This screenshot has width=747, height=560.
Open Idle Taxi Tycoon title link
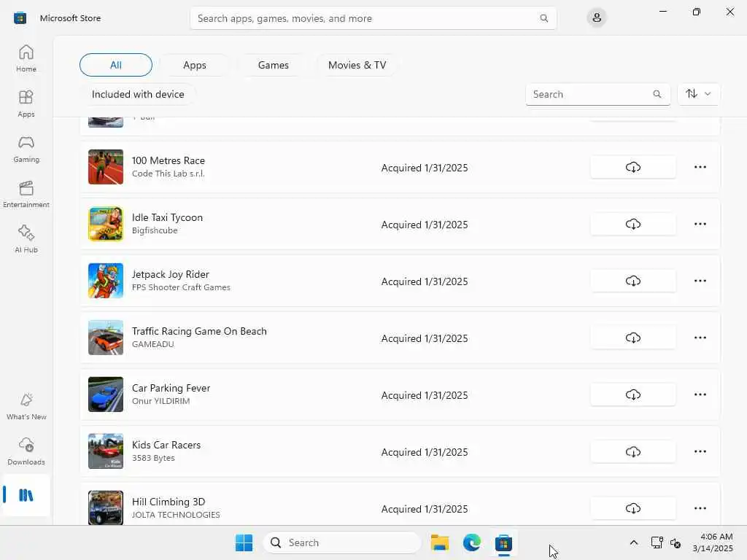pos(167,217)
